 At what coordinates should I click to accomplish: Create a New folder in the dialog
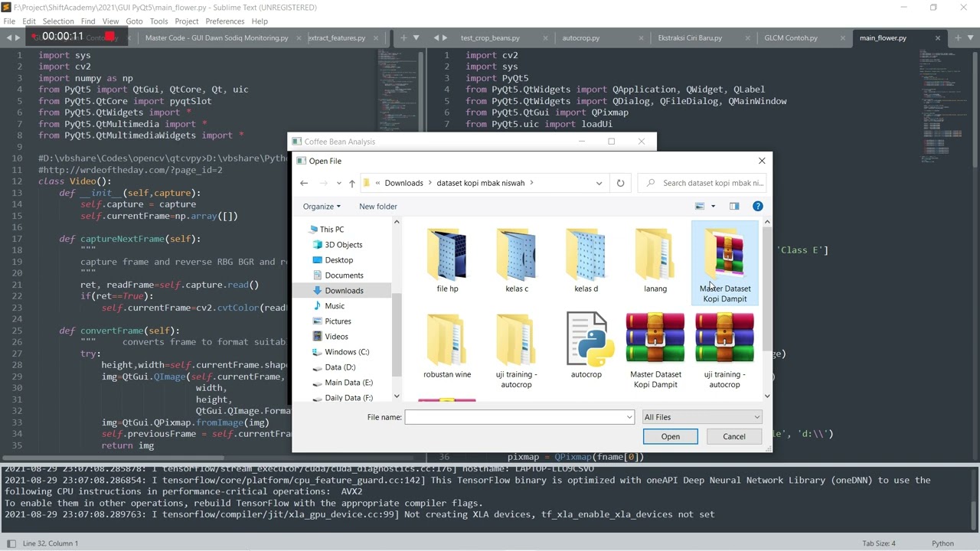378,206
